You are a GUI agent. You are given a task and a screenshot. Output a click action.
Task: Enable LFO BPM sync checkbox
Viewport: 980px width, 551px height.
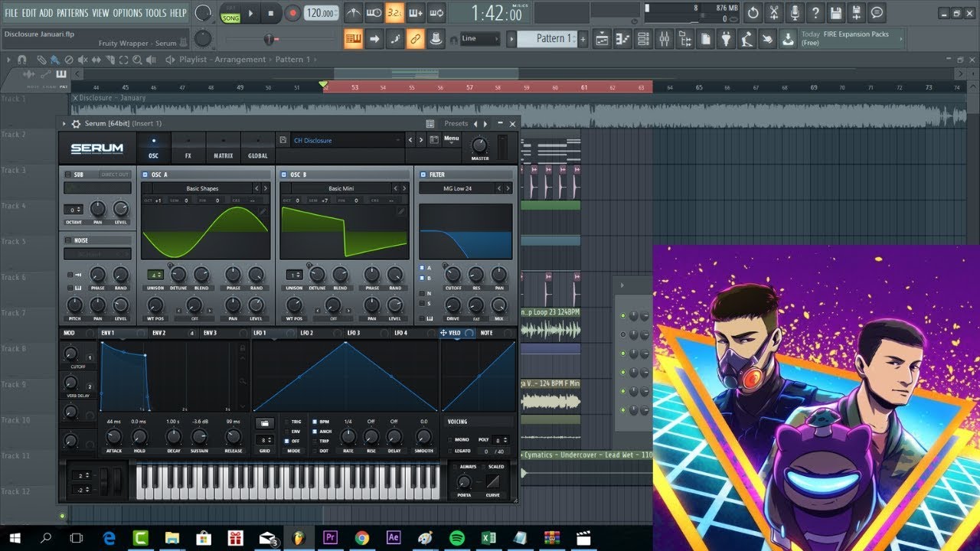pyautogui.click(x=315, y=422)
